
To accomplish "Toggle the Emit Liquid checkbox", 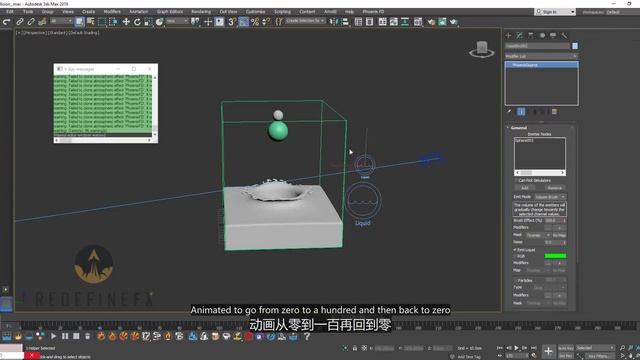I will tap(515, 249).
